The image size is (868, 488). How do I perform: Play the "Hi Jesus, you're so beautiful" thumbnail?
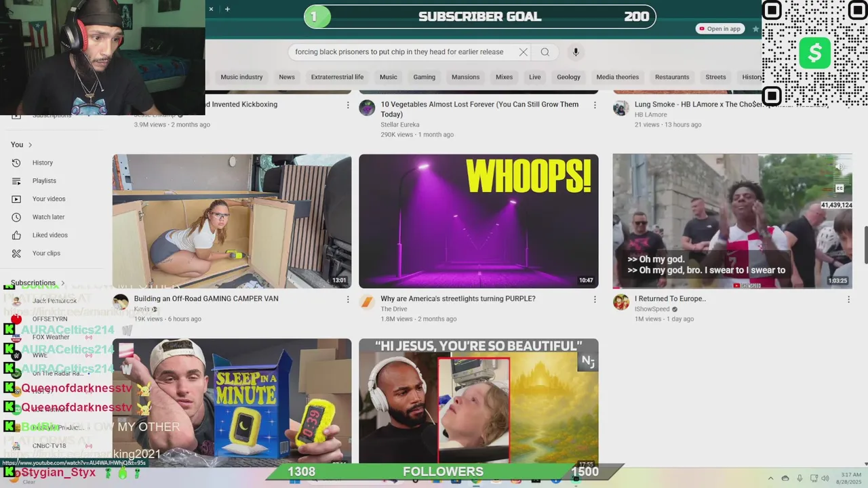(479, 401)
